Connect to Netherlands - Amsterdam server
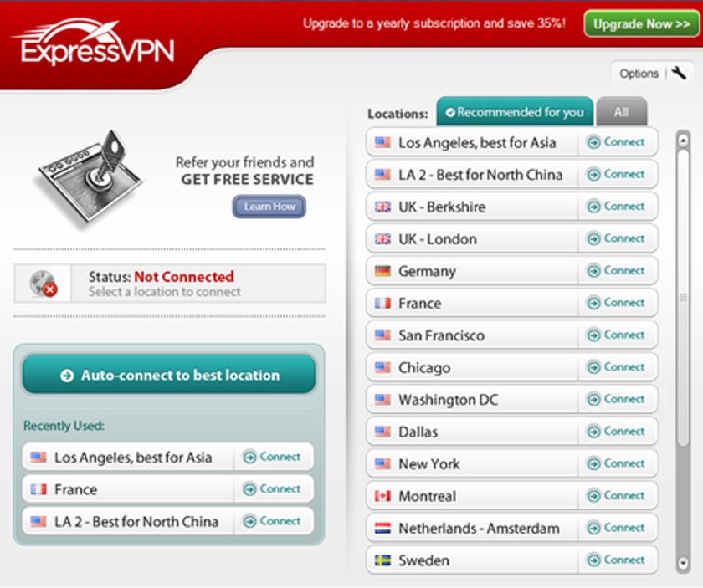This screenshot has height=588, width=703. pyautogui.click(x=617, y=528)
